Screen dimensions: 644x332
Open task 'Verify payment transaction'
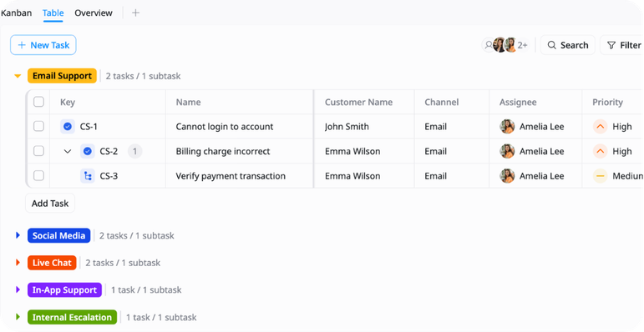(231, 176)
